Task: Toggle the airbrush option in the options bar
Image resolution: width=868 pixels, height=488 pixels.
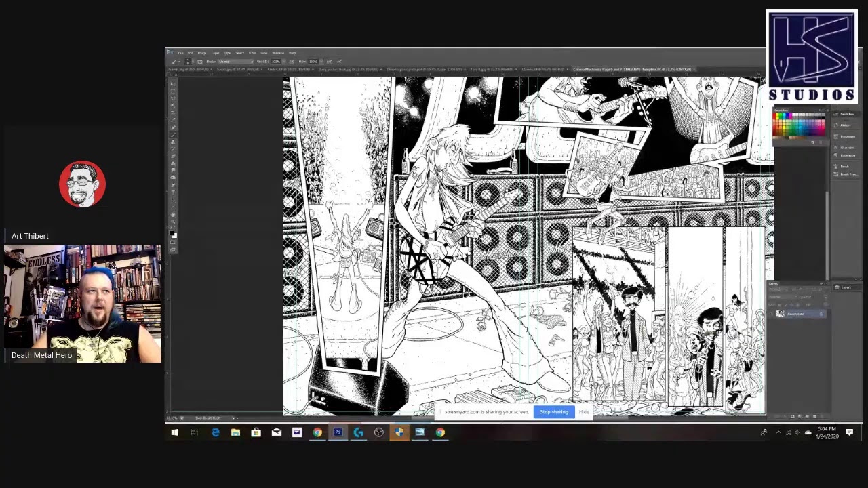Action: pyautogui.click(x=329, y=62)
